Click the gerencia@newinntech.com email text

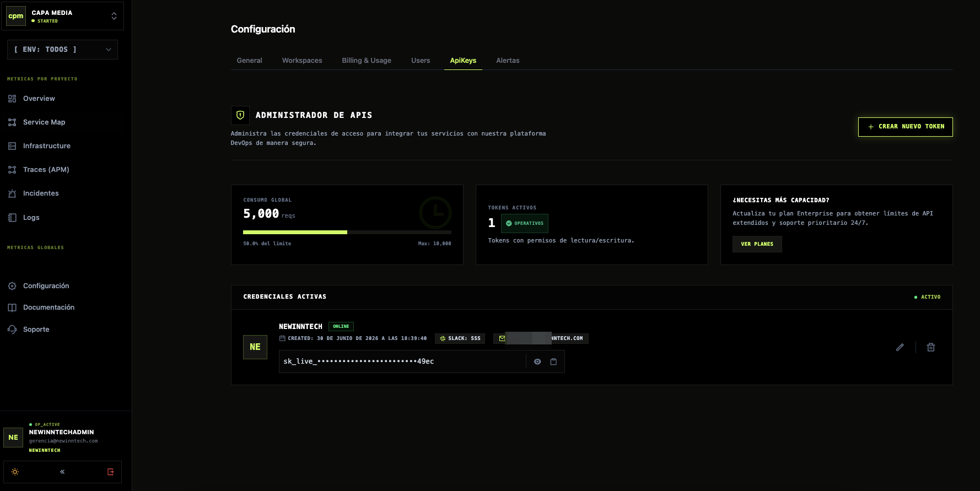tap(63, 441)
